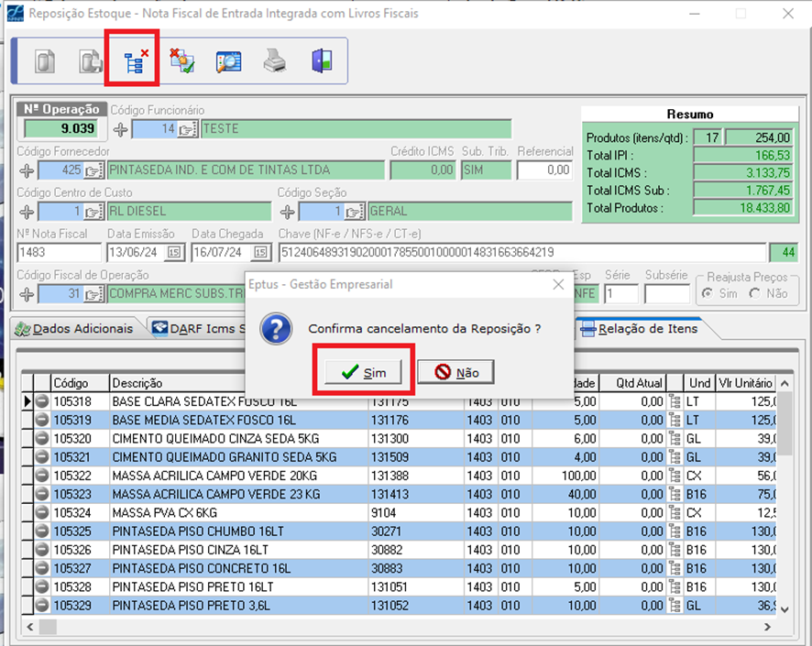The width and height of the screenshot is (812, 646).
Task: Decline cancellation with Não button
Action: click(455, 372)
